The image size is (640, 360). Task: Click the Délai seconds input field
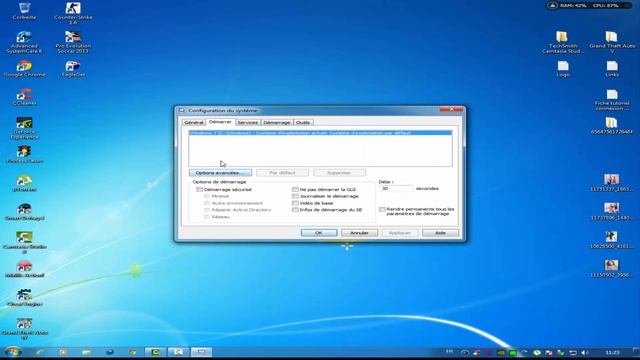396,189
